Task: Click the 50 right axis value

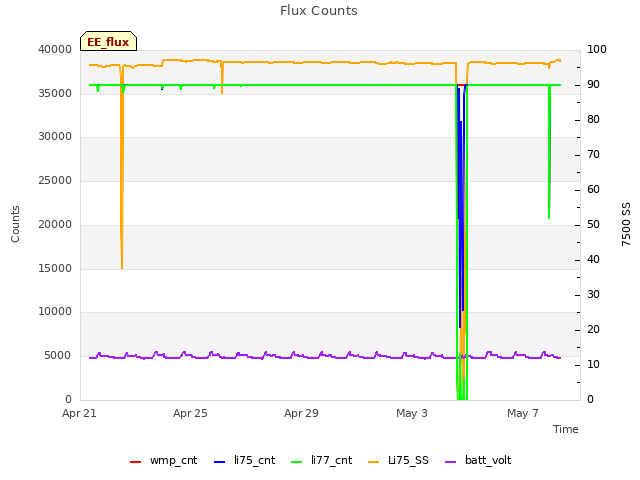Action: (593, 224)
